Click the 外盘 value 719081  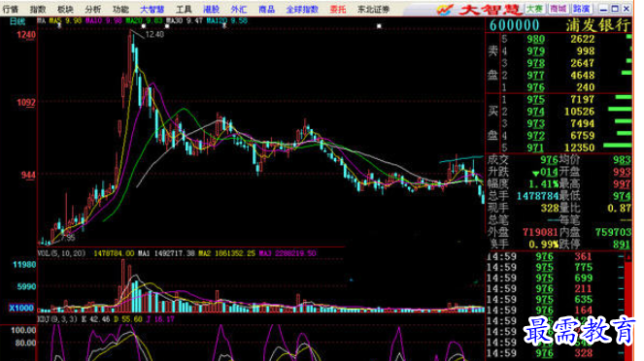pos(540,232)
